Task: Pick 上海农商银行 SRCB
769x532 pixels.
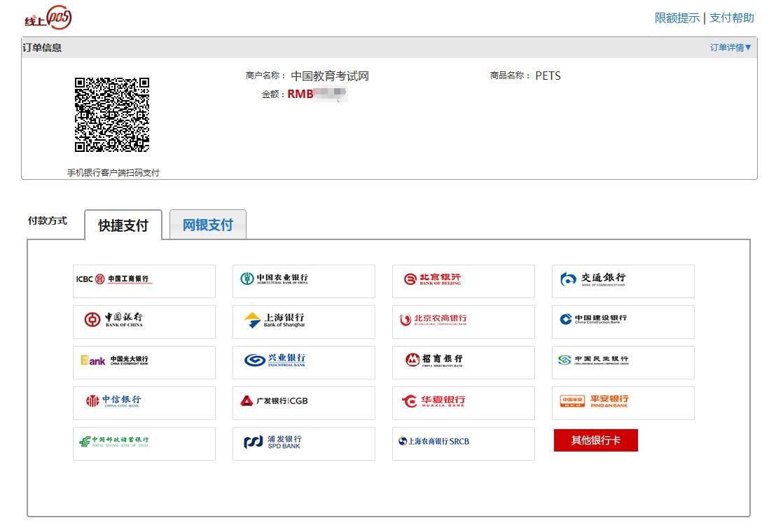Action: [x=464, y=444]
